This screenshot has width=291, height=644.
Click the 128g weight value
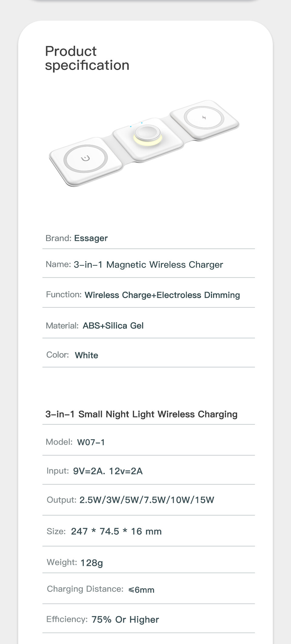[92, 563]
